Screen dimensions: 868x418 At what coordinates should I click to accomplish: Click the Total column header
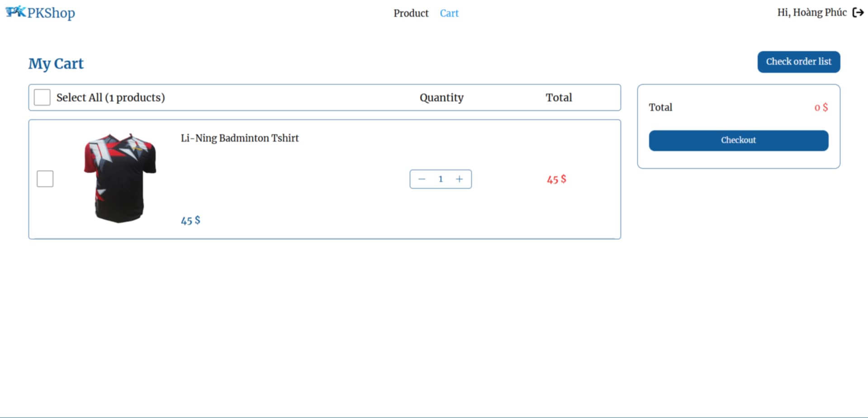(x=559, y=97)
